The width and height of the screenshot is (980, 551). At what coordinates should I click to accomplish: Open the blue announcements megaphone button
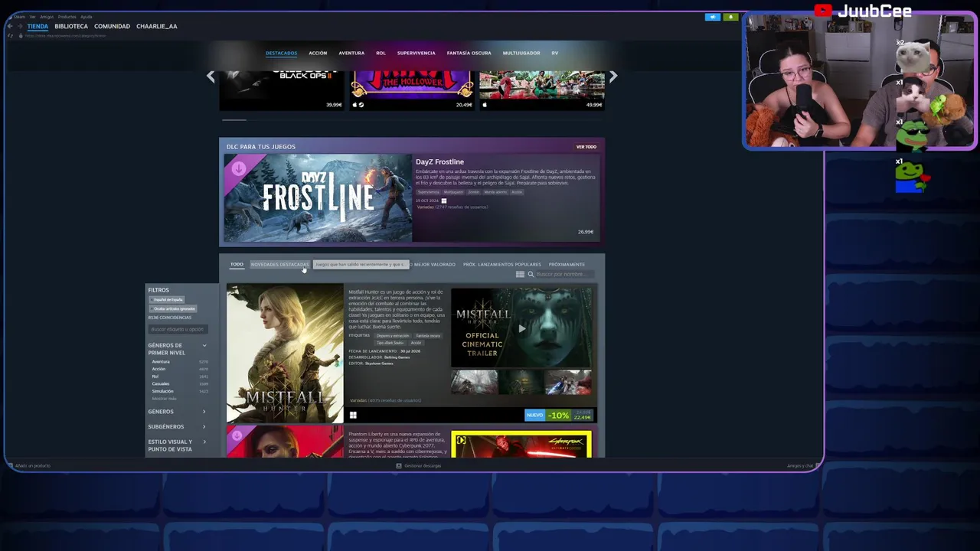(713, 17)
